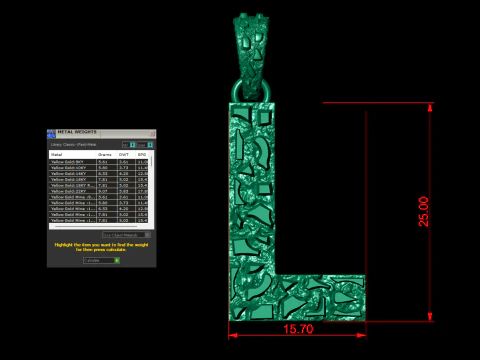Sort by the Grams column header
This screenshot has width=480, height=360.
tap(107, 155)
